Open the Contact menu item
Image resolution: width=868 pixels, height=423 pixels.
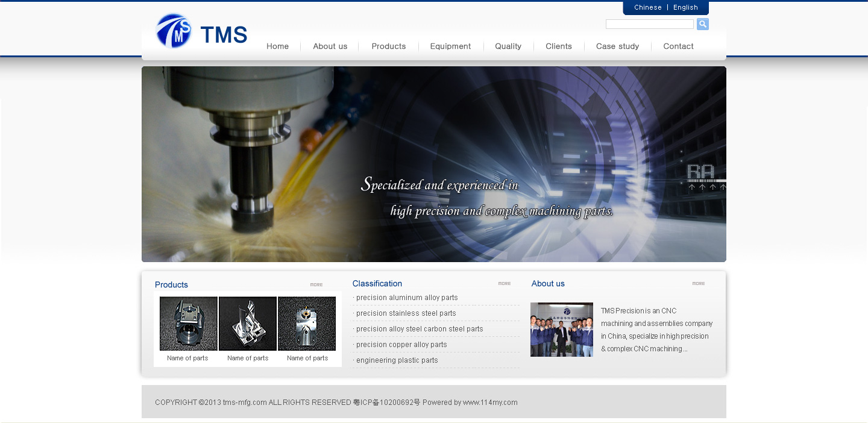(678, 46)
